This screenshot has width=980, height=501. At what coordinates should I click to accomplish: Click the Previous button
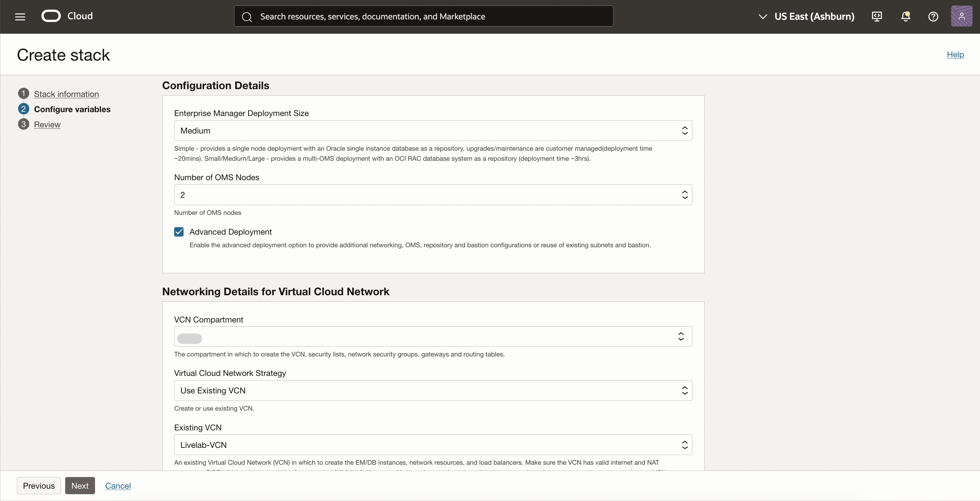[x=39, y=486]
